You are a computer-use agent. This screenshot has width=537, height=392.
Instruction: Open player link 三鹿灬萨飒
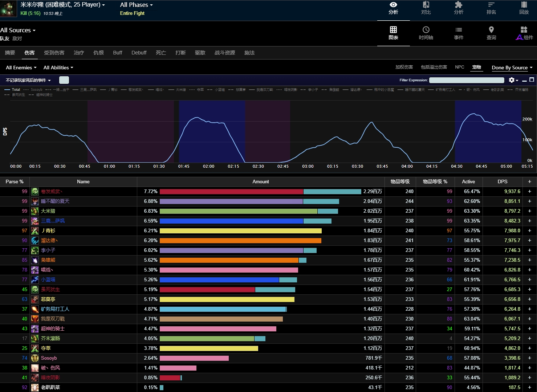pos(53,221)
